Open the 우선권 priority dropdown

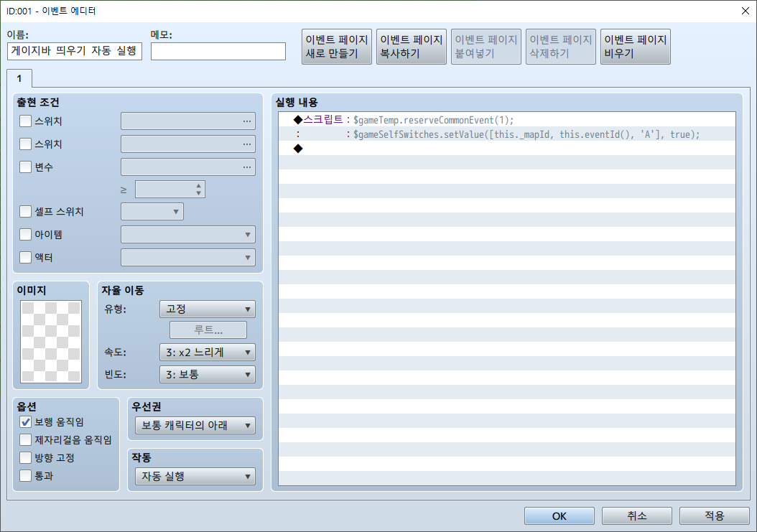pyautogui.click(x=195, y=425)
